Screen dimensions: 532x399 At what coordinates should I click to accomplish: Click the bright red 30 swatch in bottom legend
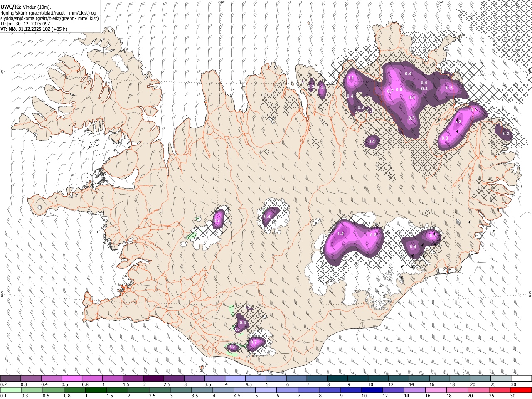(x=521, y=390)
